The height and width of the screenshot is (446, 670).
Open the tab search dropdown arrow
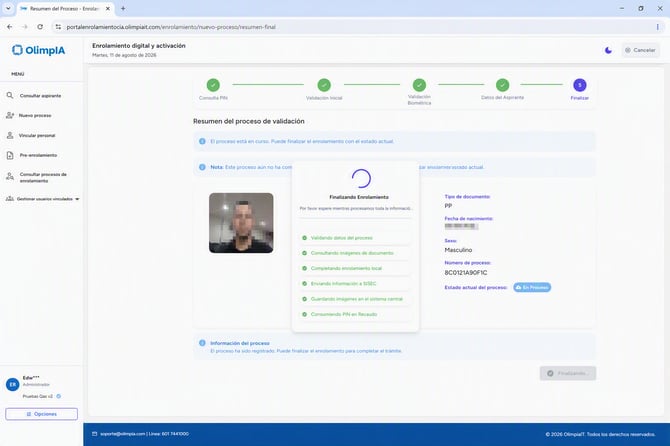point(8,8)
